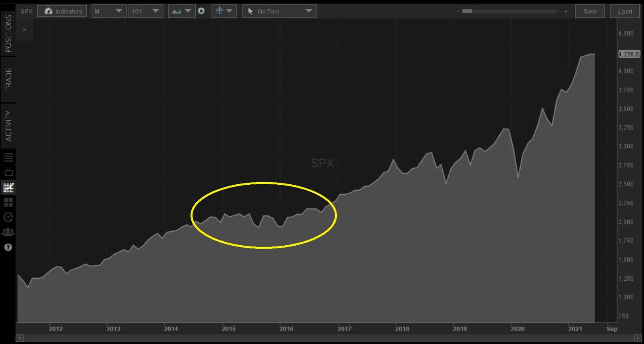The height and width of the screenshot is (344, 644).
Task: Open the area chart style dropdown
Action: coord(181,11)
